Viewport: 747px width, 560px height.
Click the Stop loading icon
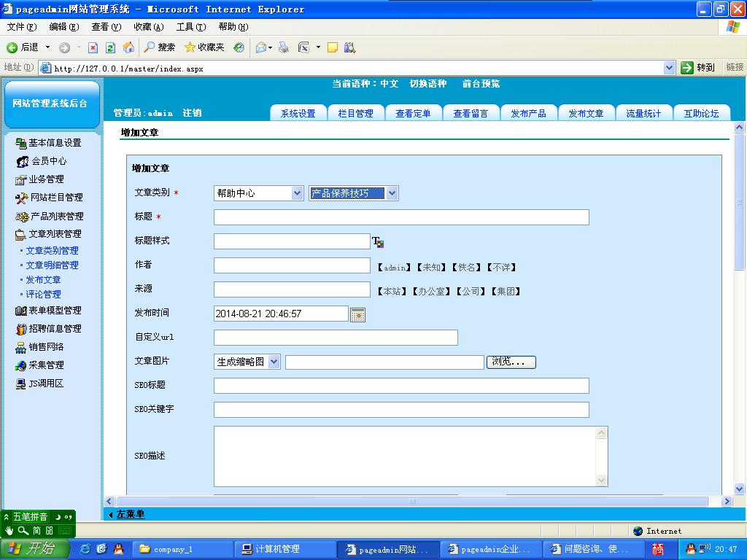coord(93,47)
